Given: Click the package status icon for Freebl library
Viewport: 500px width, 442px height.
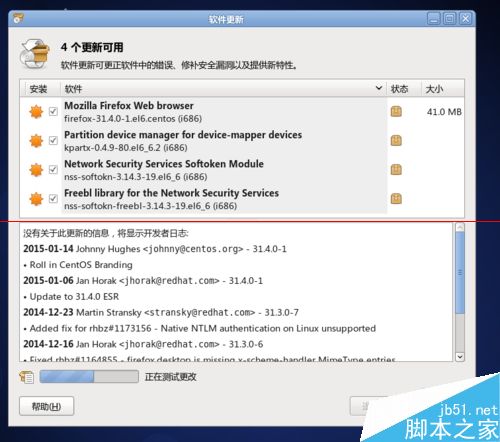Looking at the screenshot, I should click(x=396, y=199).
